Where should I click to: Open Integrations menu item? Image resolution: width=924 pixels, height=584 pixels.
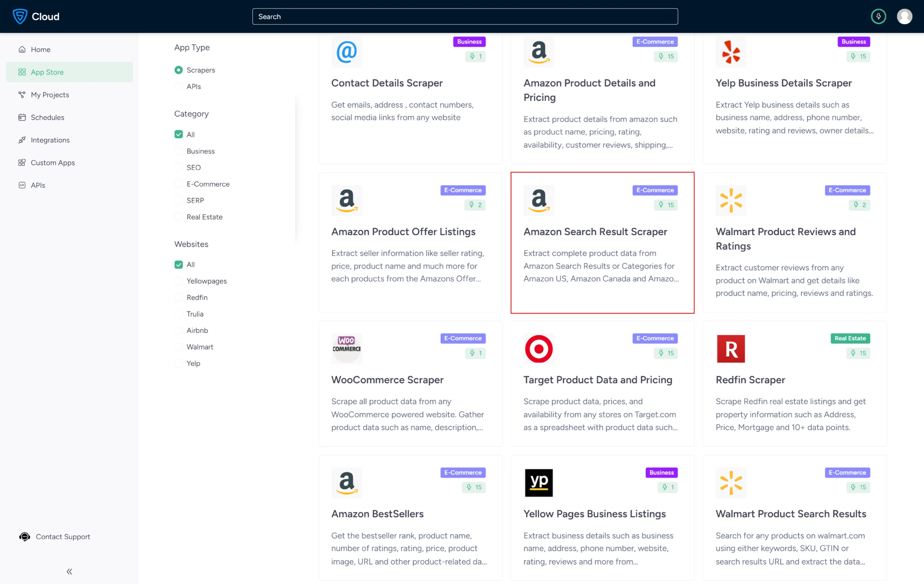69,140
